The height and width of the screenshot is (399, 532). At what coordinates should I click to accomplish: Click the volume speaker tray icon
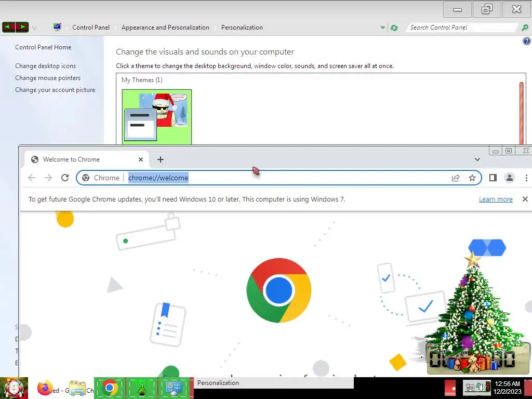pyautogui.click(x=482, y=388)
